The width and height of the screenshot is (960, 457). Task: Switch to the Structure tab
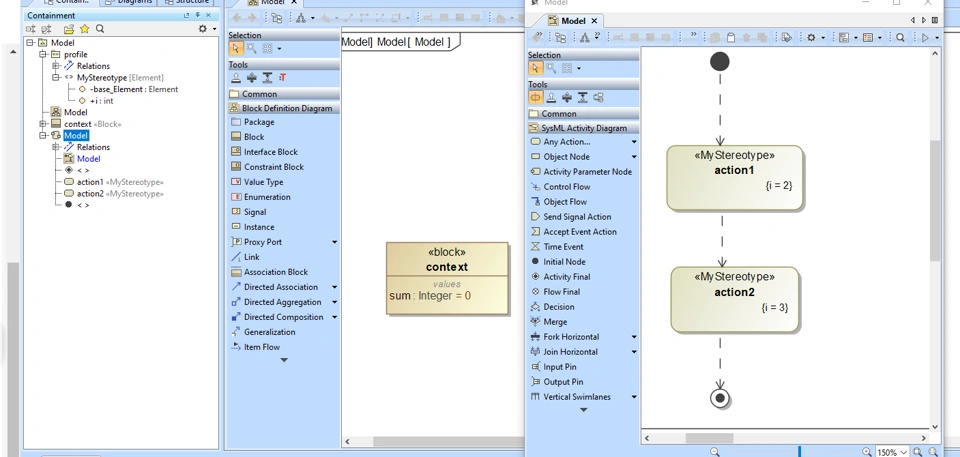(186, 2)
